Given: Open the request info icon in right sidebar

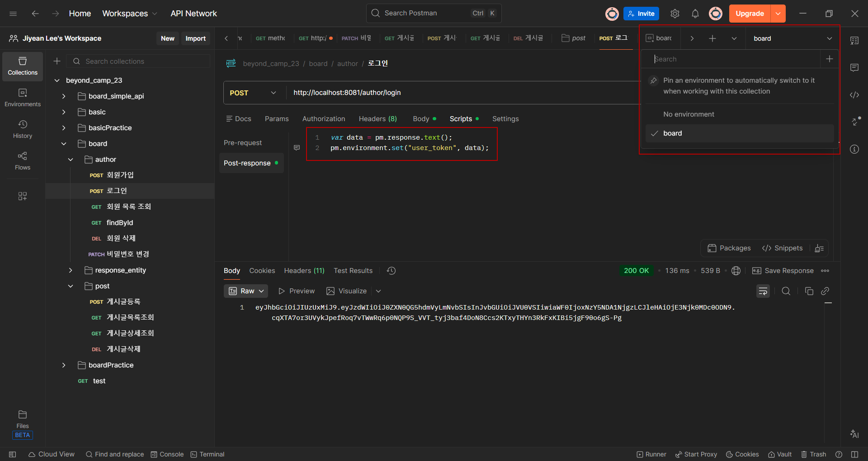Looking at the screenshot, I should point(854,149).
